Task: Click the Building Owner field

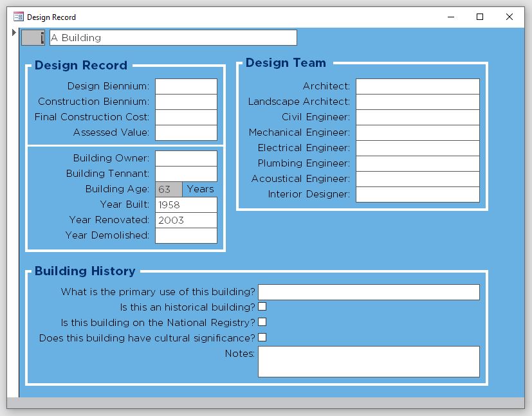Action: tap(187, 158)
